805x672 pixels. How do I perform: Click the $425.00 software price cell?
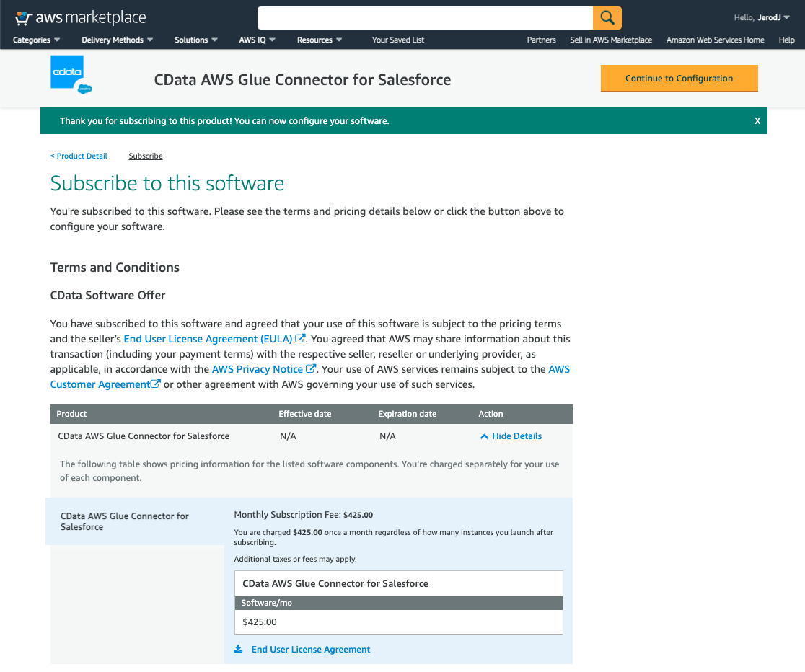pyautogui.click(x=398, y=622)
